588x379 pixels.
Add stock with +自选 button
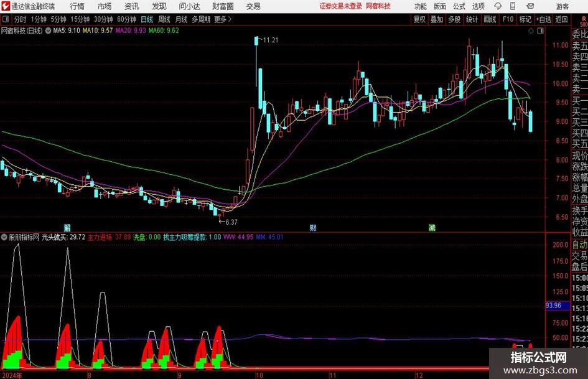click(x=544, y=19)
